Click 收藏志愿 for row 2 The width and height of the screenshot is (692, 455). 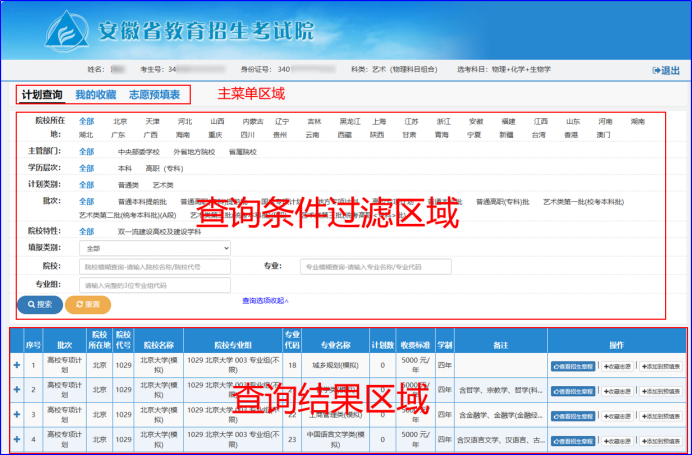tap(617, 391)
